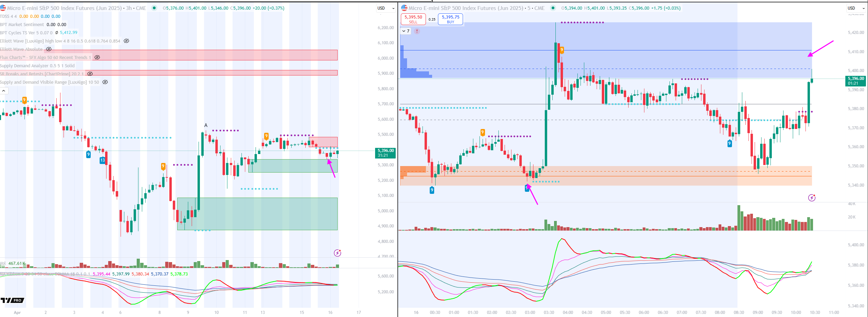Click the Apr date label on 3h chart axis
This screenshot has width=868, height=317.
(x=17, y=313)
